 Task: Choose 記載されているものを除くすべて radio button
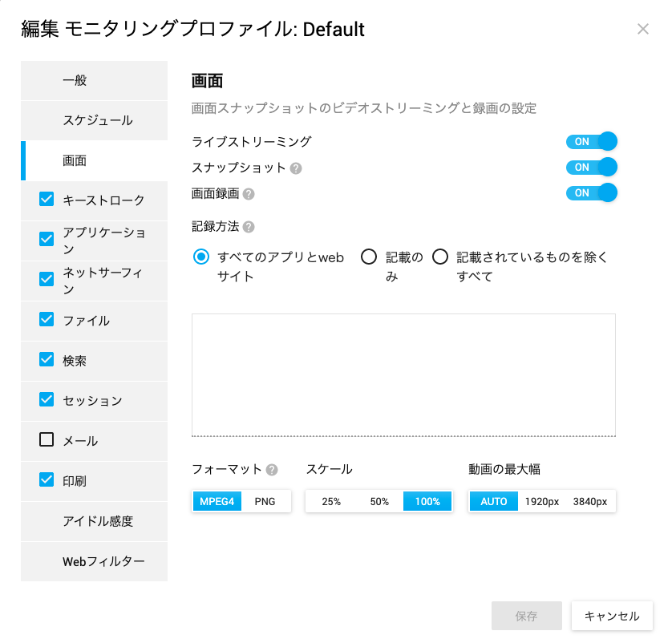click(x=440, y=257)
